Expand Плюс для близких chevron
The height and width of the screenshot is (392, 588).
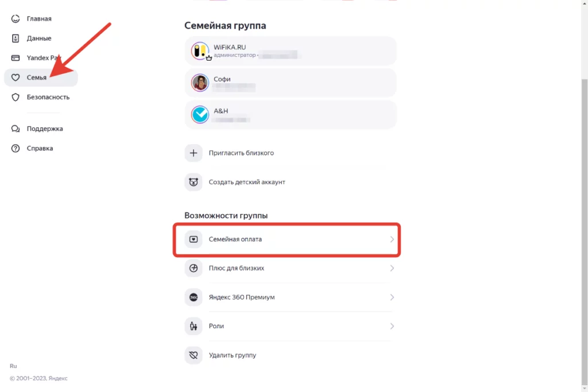392,269
